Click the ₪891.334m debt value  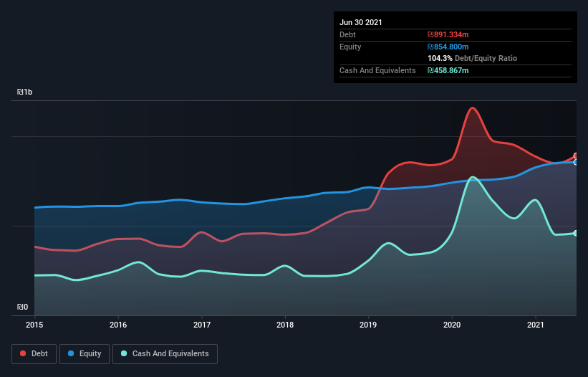[x=448, y=34]
